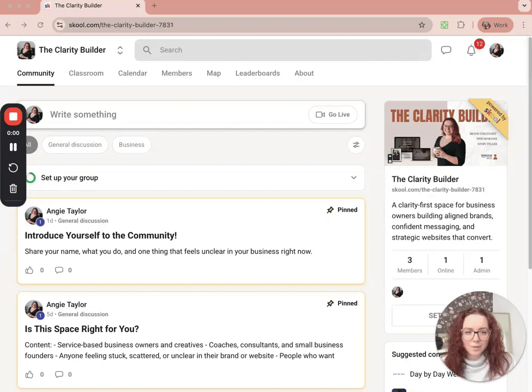The height and width of the screenshot is (392, 532).
Task: Like the "Introduce Yourself to the Community!" post
Action: pyautogui.click(x=29, y=270)
